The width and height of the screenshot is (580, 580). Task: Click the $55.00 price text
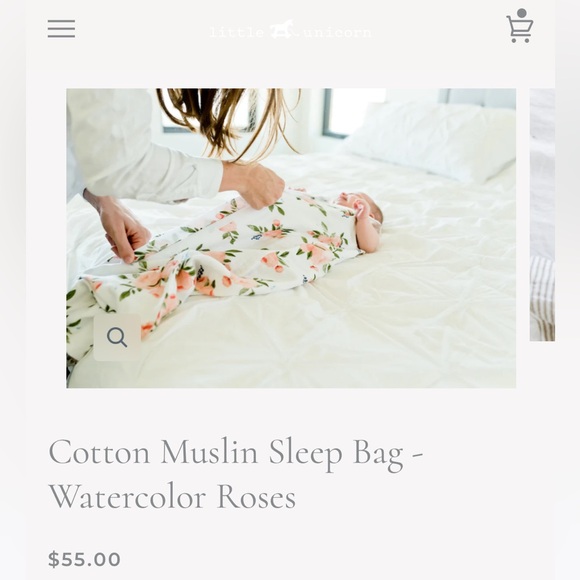[x=84, y=559]
